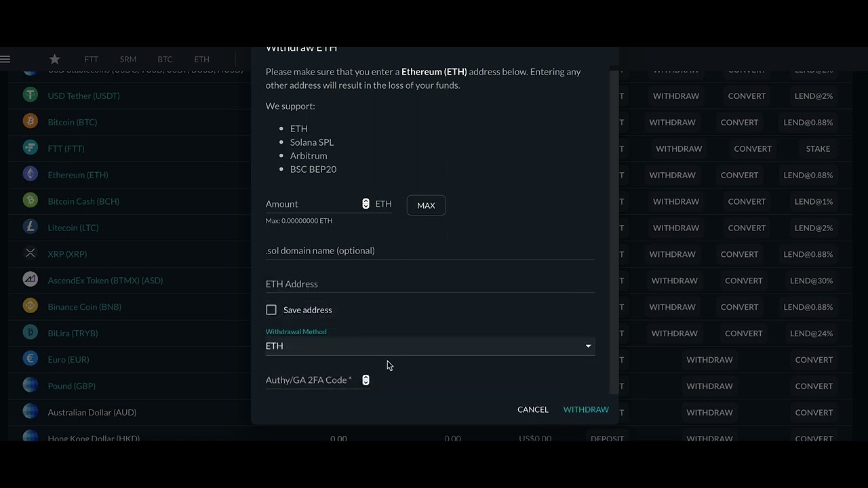This screenshot has width=868, height=488.
Task: Open the Litecoin (LTC) coin link
Action: (x=73, y=228)
